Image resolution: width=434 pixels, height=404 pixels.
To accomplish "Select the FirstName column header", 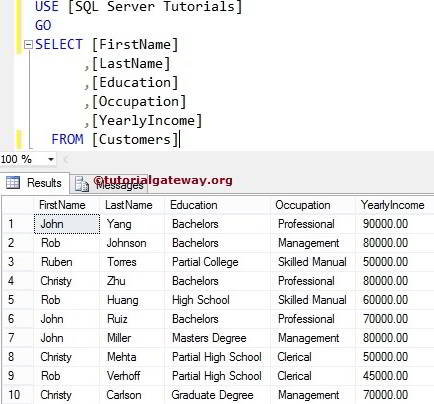I will (x=66, y=205).
